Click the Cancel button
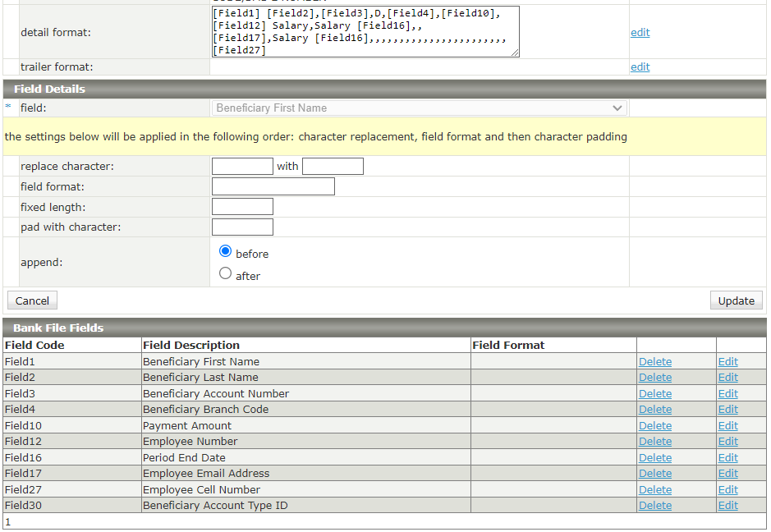Image resolution: width=771 pixels, height=532 pixels. click(32, 300)
